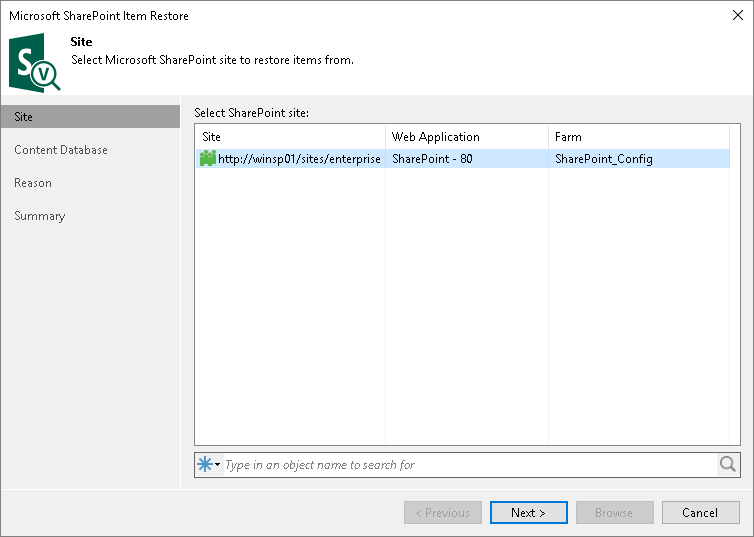Open the asterisk search filter dropdown
This screenshot has width=754, height=537.
(x=209, y=464)
